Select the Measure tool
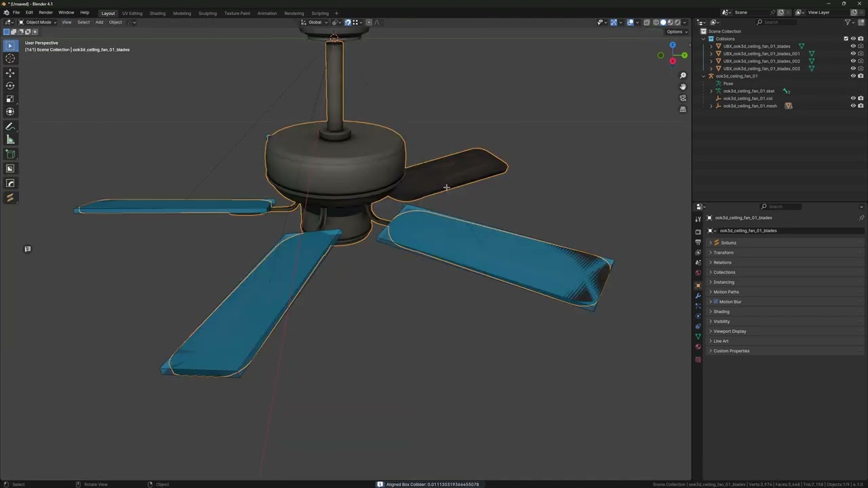This screenshot has width=868, height=488. point(10,140)
